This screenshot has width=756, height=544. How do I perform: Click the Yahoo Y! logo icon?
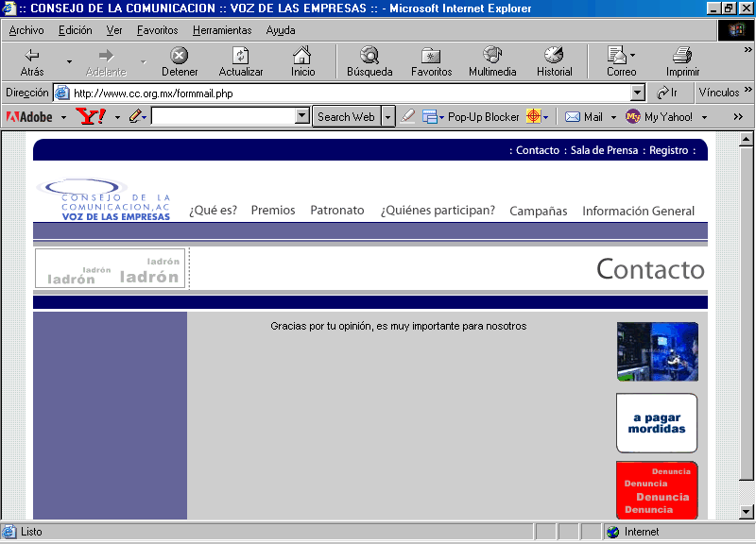click(91, 117)
